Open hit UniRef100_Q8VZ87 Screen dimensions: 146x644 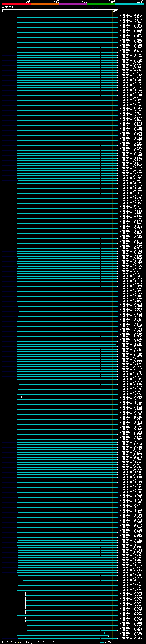(x=131, y=27)
